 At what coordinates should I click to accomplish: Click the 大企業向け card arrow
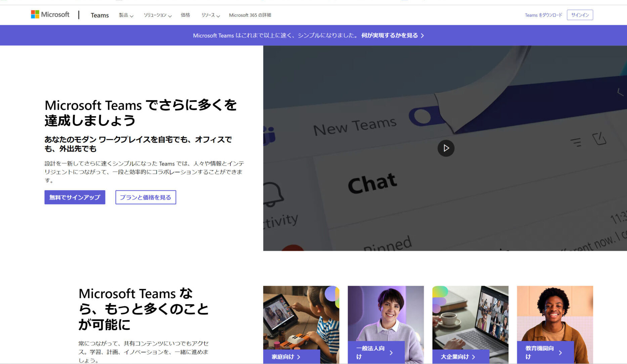tap(473, 357)
